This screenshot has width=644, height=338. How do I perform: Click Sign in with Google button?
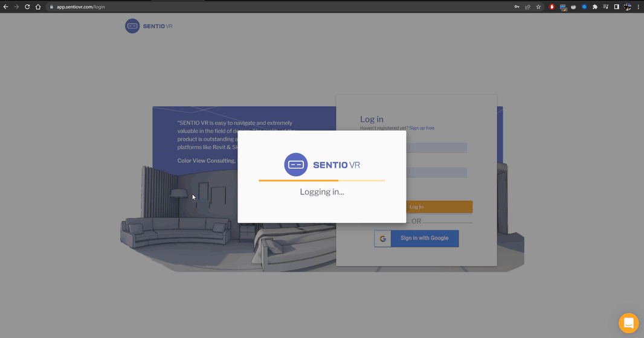tap(416, 238)
